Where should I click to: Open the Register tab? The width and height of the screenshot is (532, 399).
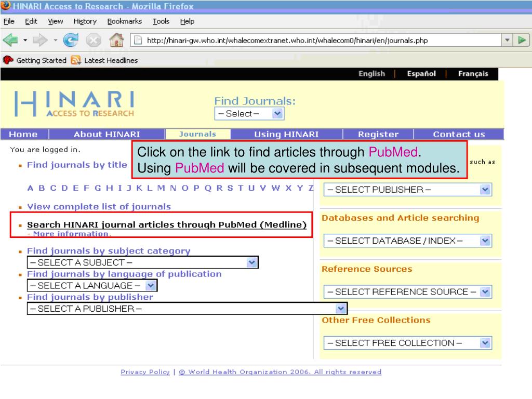pyautogui.click(x=378, y=135)
